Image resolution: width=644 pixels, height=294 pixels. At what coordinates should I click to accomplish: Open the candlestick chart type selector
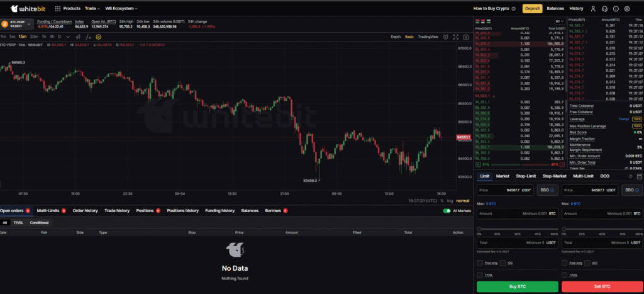coord(77,37)
